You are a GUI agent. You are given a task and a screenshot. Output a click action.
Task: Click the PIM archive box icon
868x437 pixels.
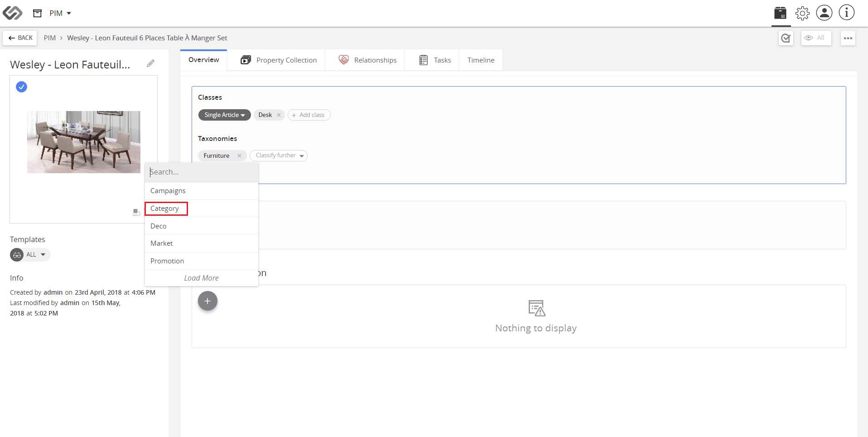point(38,13)
